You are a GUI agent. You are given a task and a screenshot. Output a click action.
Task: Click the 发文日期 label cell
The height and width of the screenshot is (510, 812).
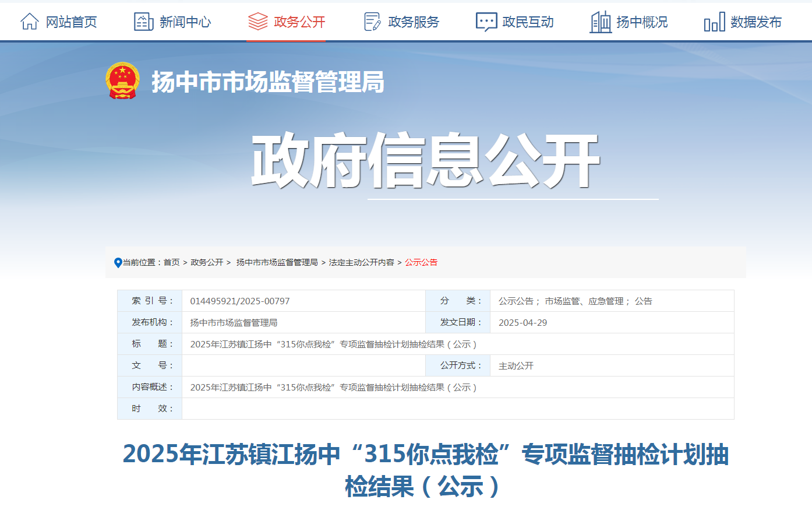point(458,322)
